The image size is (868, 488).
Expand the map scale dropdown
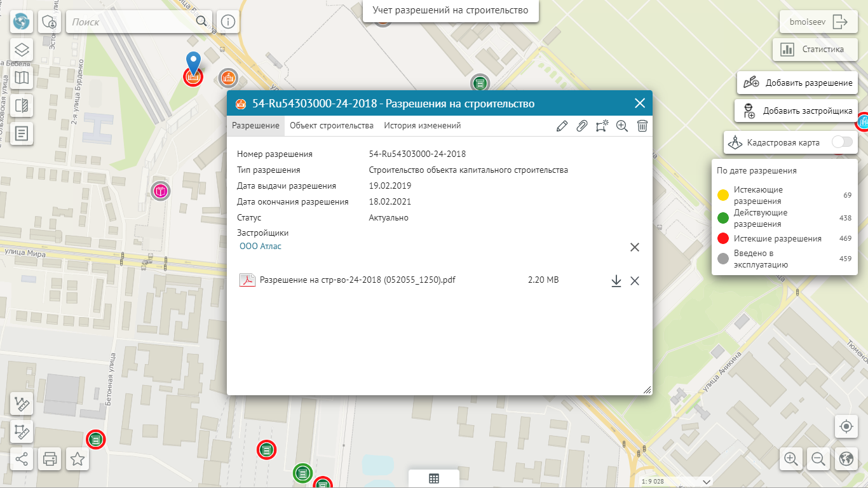click(707, 481)
